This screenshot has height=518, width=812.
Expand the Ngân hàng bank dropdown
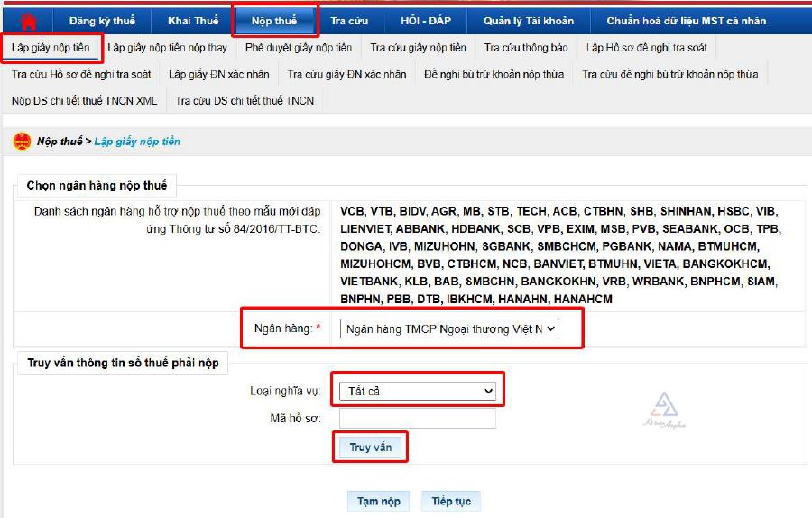(x=448, y=328)
